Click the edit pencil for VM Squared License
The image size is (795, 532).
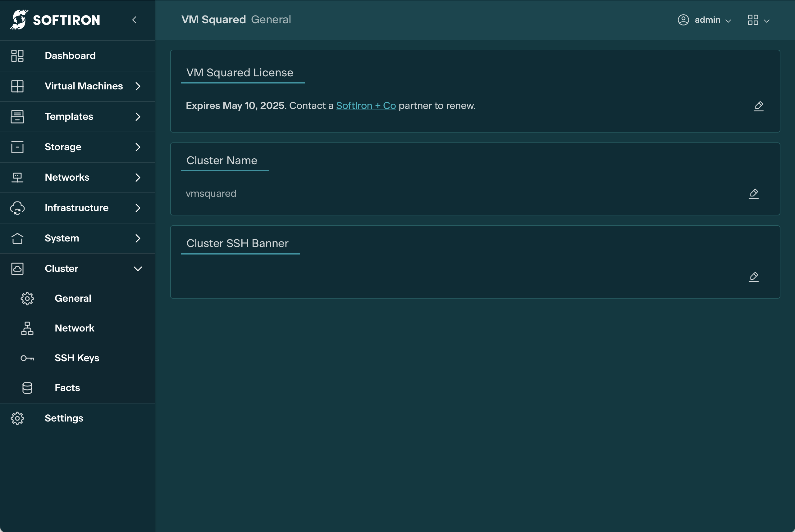758,106
